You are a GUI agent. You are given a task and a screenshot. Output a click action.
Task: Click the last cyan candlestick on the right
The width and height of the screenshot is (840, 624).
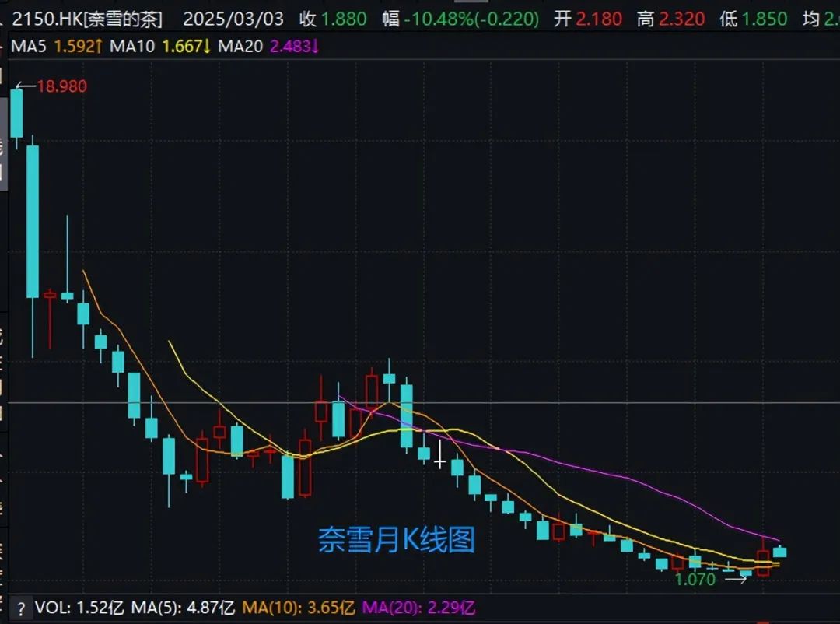click(779, 551)
